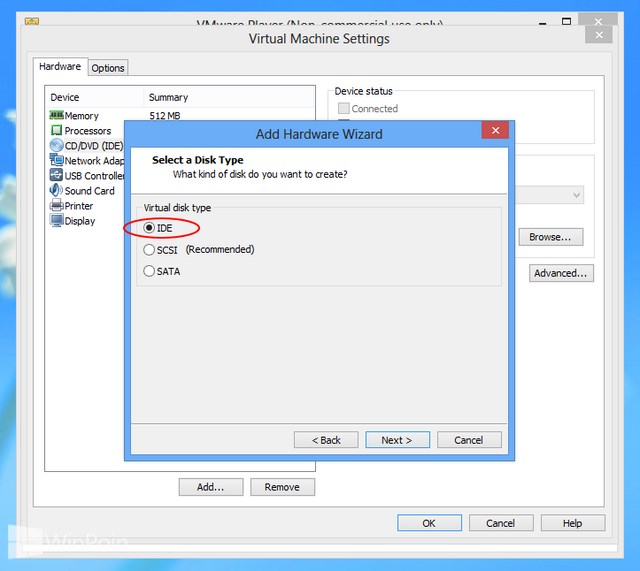Click the CD/DVD (IDE) disc icon

coord(56,145)
